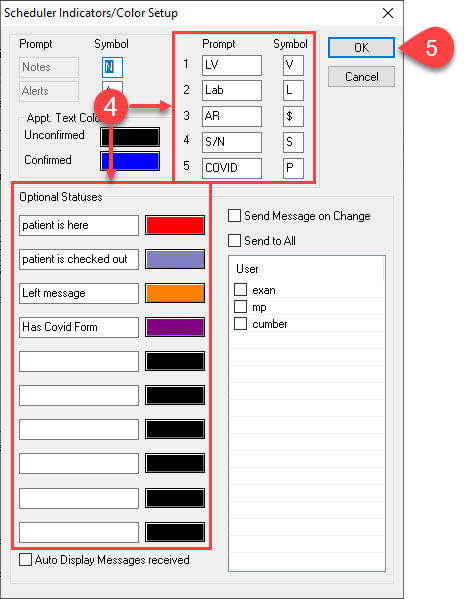Screen dimensions: 470x599
Task: Open the orange Left message color swatch
Action: pyautogui.click(x=175, y=293)
